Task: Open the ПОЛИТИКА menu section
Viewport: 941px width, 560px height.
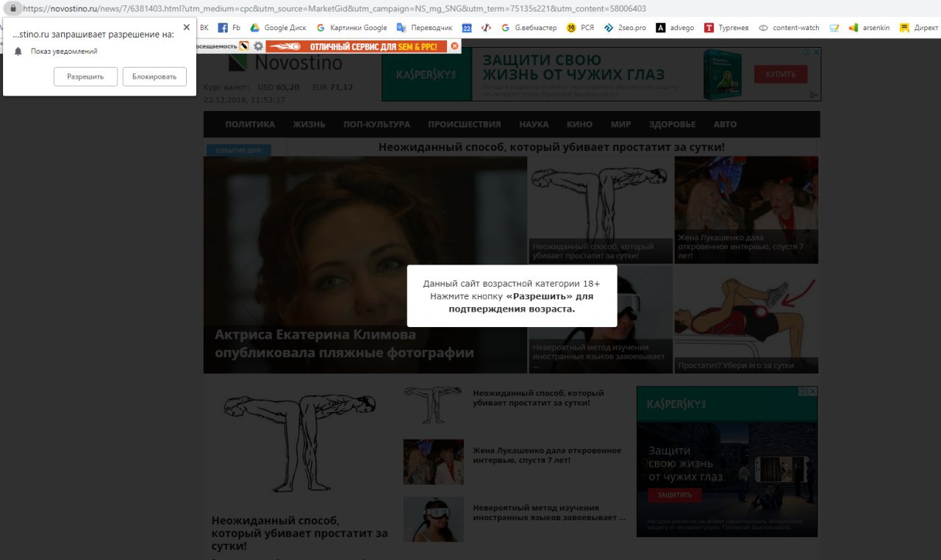Action: [x=250, y=124]
